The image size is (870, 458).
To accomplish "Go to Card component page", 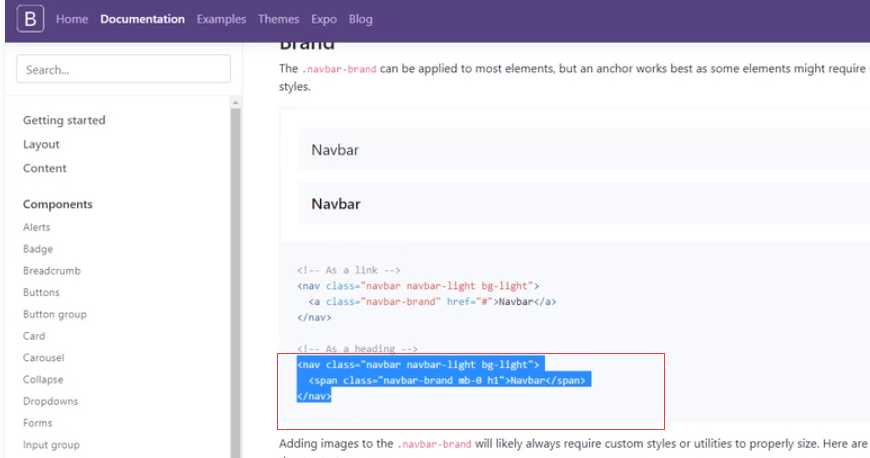I will pos(34,336).
